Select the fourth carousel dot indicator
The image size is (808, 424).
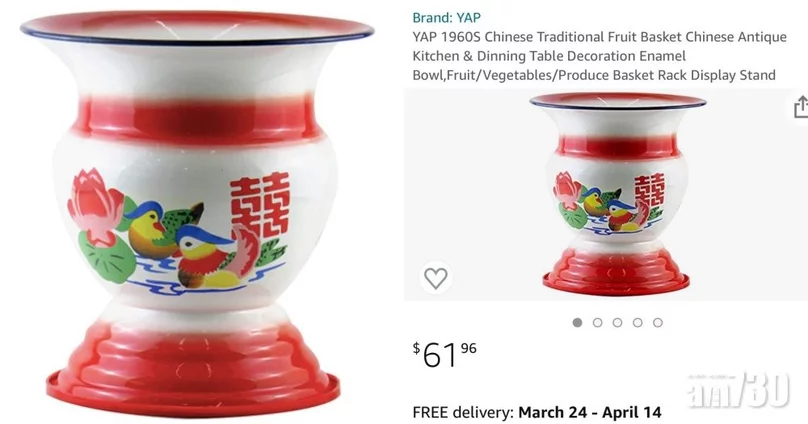[x=637, y=323]
